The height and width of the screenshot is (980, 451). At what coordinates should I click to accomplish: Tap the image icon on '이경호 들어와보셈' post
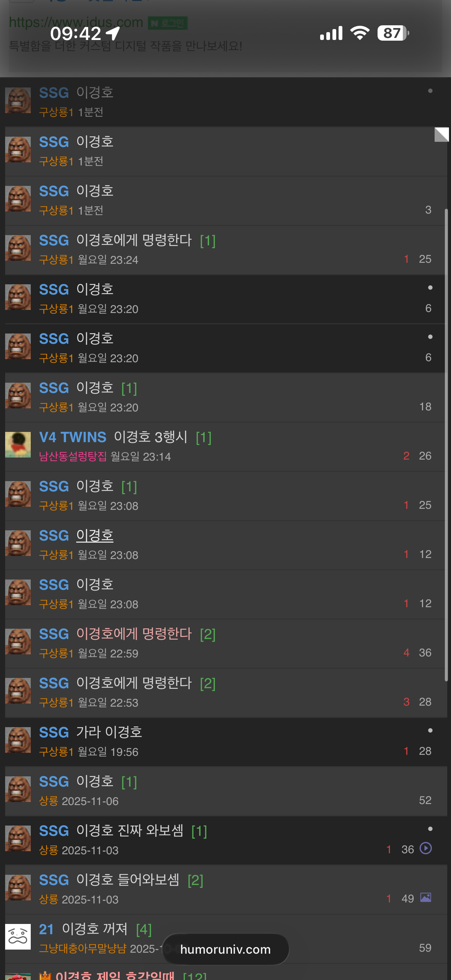click(425, 897)
